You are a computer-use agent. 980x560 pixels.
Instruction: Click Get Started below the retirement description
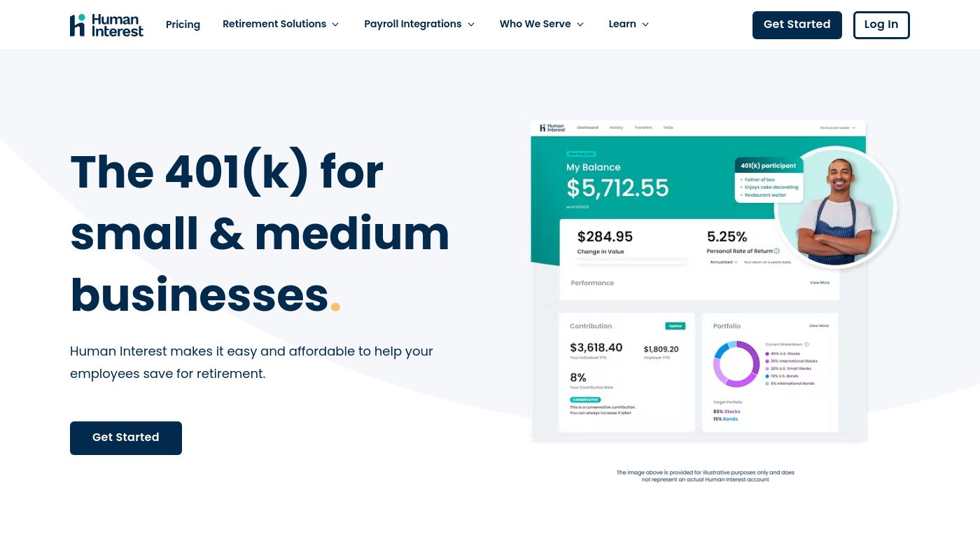pos(126,437)
